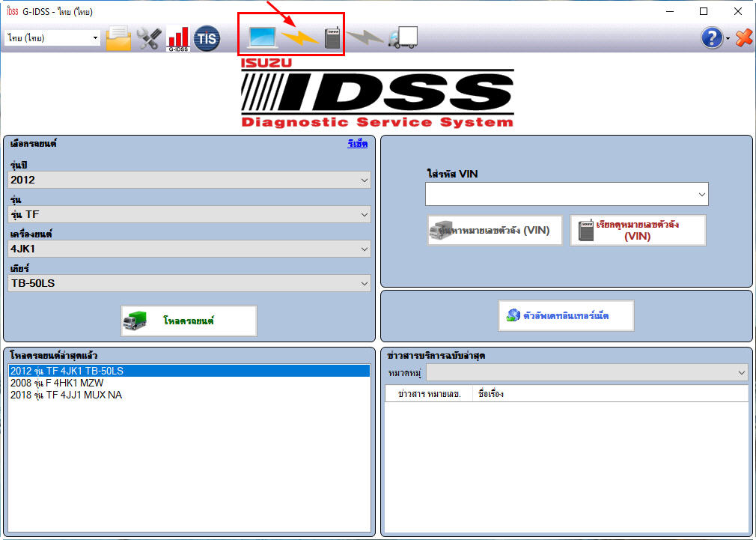Open the หมวดหมู่ category dropdown

[587, 372]
